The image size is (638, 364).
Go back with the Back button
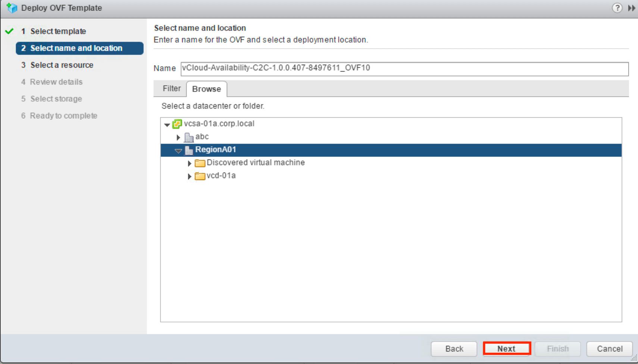click(454, 349)
